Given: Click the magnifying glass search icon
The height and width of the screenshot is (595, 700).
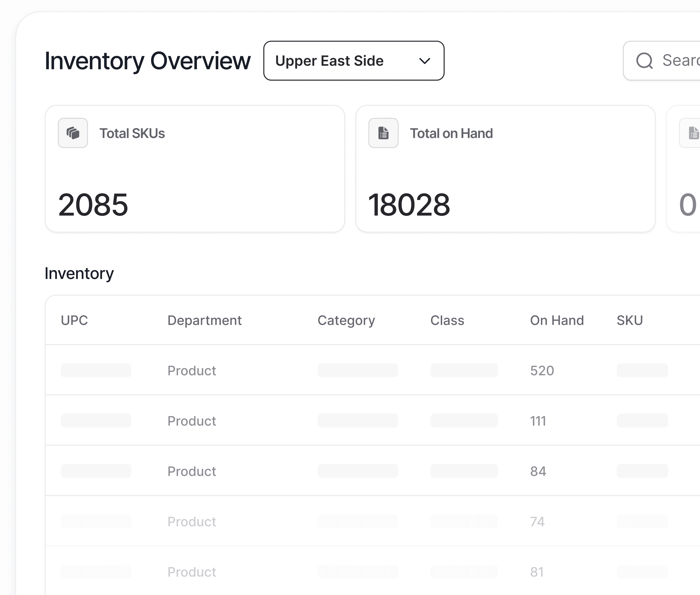Looking at the screenshot, I should pyautogui.click(x=644, y=61).
